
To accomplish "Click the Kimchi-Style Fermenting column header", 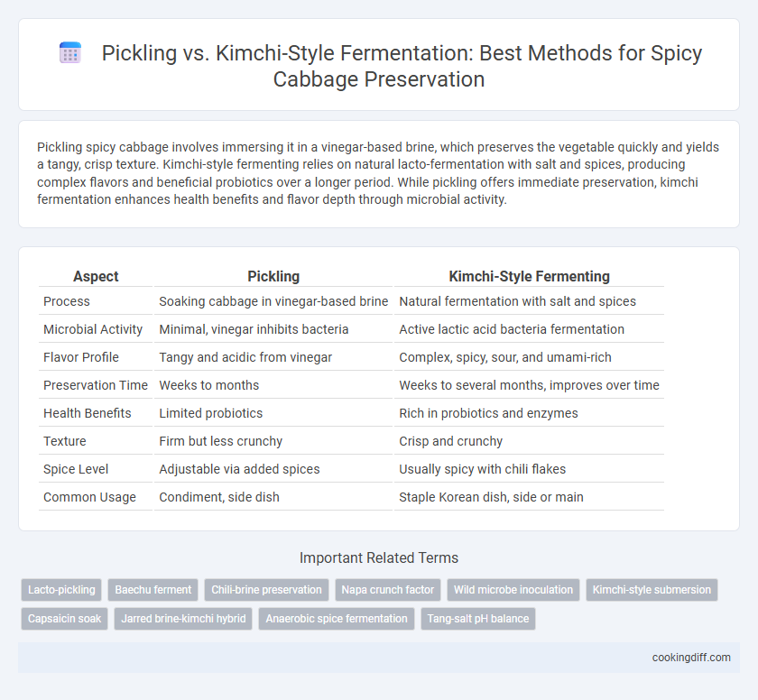I will pos(530,276).
